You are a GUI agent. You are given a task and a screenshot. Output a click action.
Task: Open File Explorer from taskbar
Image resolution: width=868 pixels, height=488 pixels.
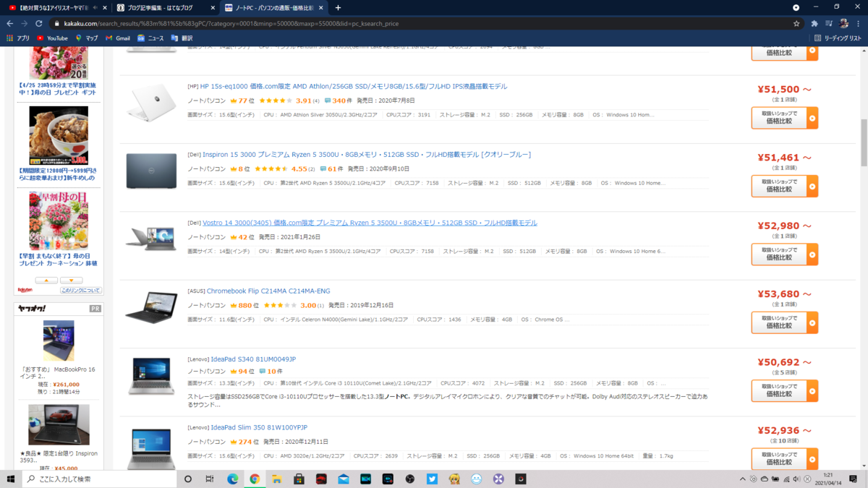(277, 479)
